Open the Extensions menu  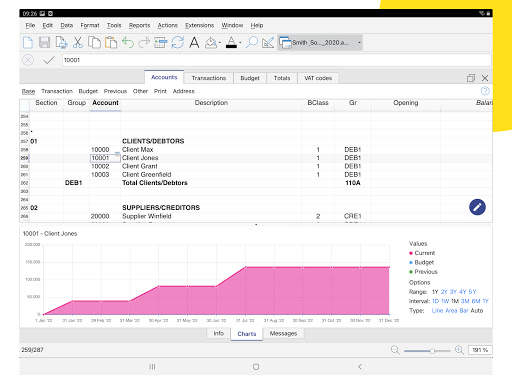click(x=199, y=25)
